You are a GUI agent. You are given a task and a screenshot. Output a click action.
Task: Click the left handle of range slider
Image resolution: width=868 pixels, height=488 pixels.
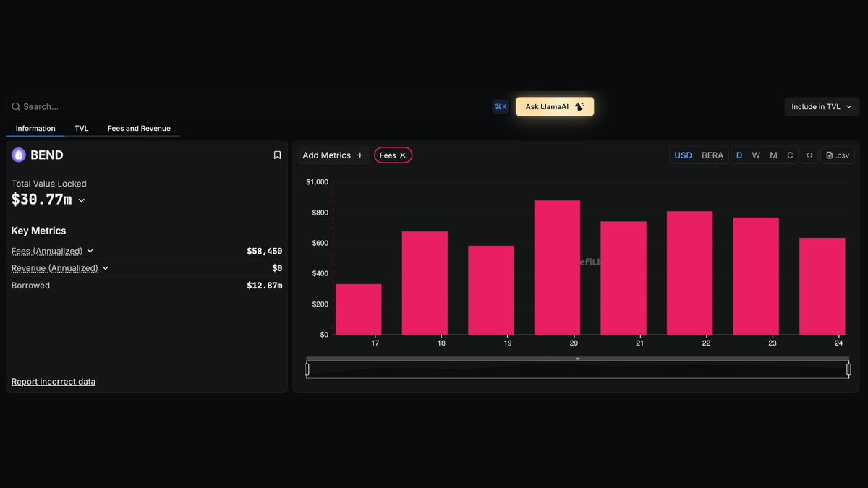pyautogui.click(x=307, y=369)
